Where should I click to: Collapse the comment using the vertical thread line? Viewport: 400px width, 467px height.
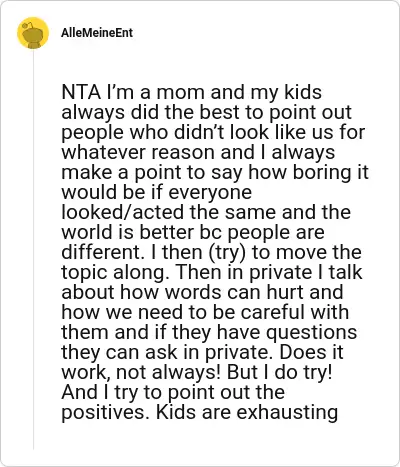point(33,250)
